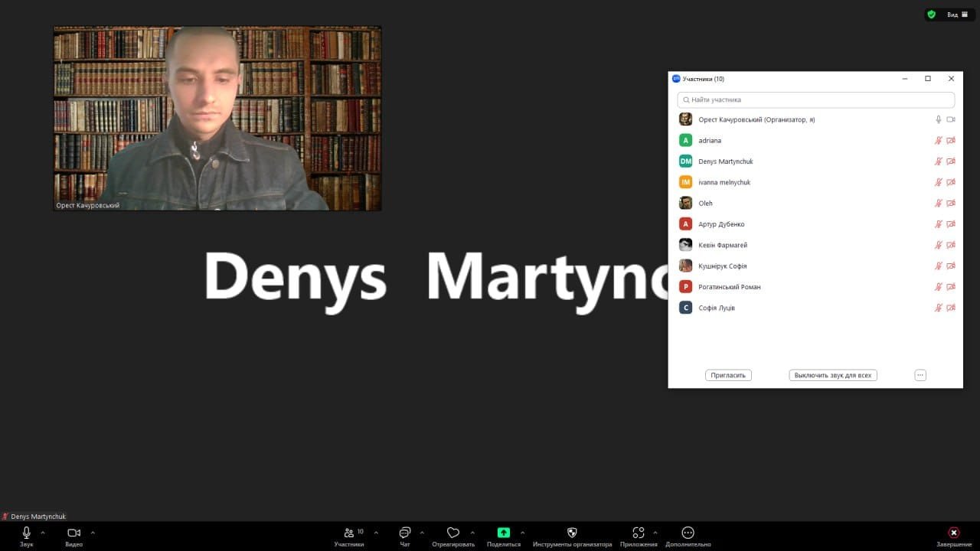This screenshot has height=551, width=980.
Task: Toggle adriana's muted microphone icon
Action: coord(938,141)
